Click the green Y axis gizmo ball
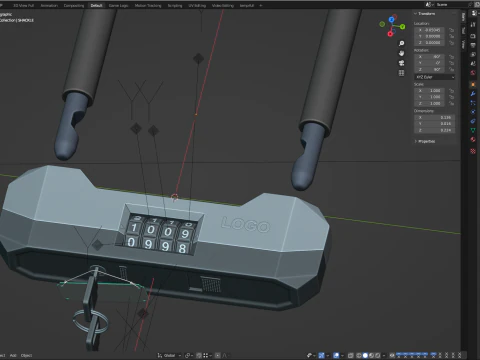480x360 pixels. pyautogui.click(x=403, y=26)
